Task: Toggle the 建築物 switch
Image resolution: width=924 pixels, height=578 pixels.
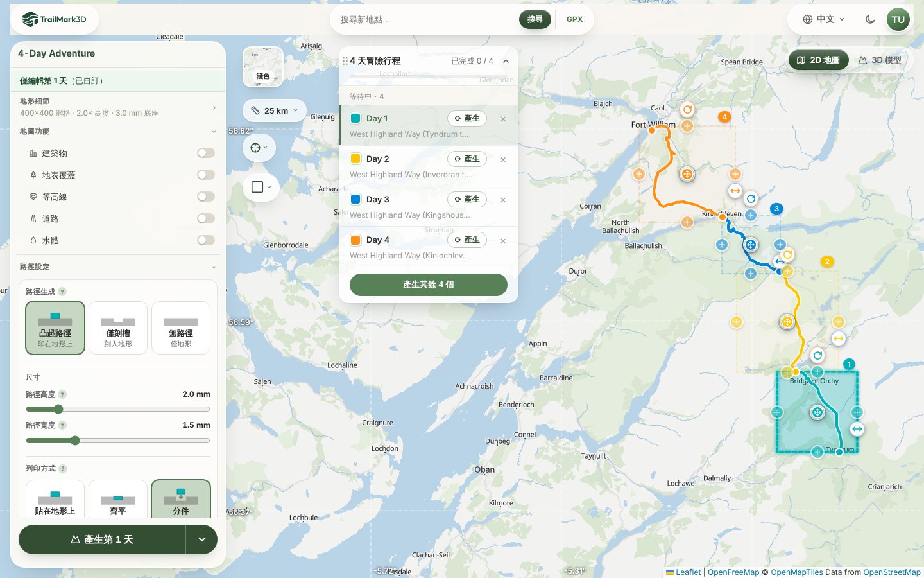Action: pyautogui.click(x=206, y=153)
